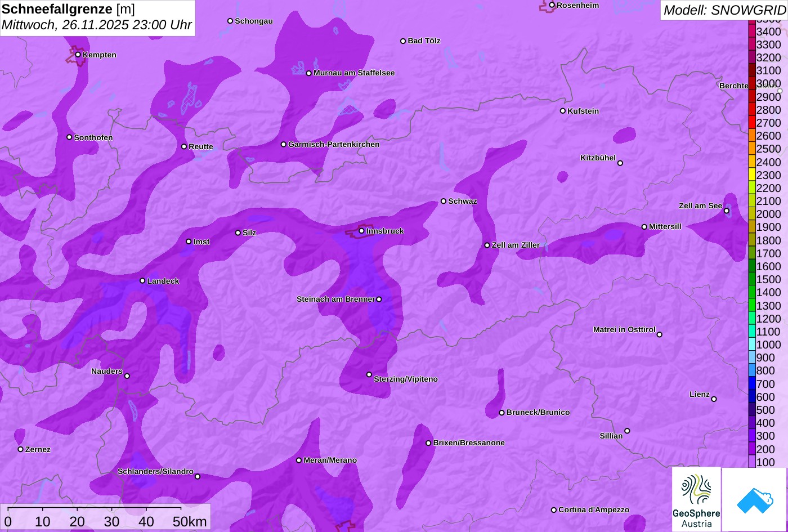
Task: Click the Cortina d'Ampezzo marker dot
Action: pos(554,510)
